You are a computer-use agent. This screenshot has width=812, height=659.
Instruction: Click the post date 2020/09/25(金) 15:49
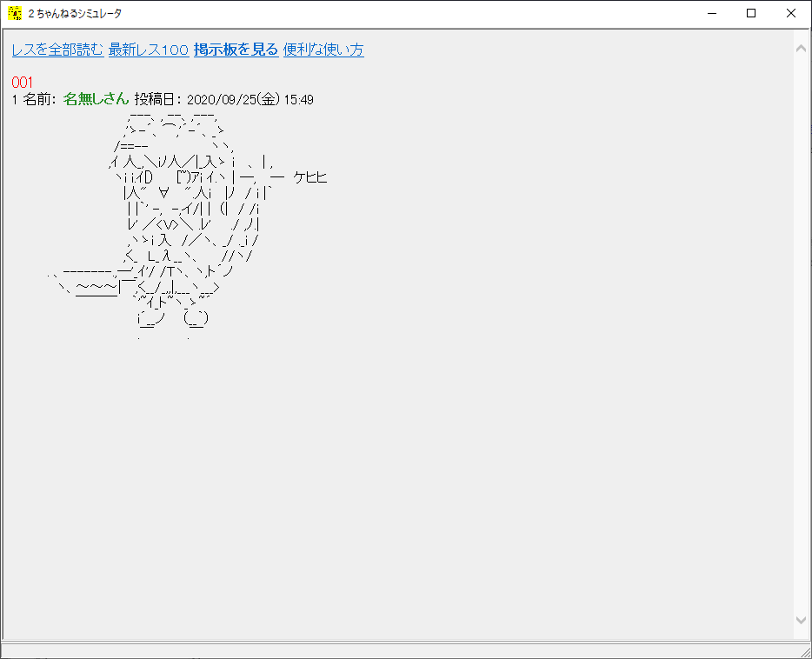pos(250,100)
